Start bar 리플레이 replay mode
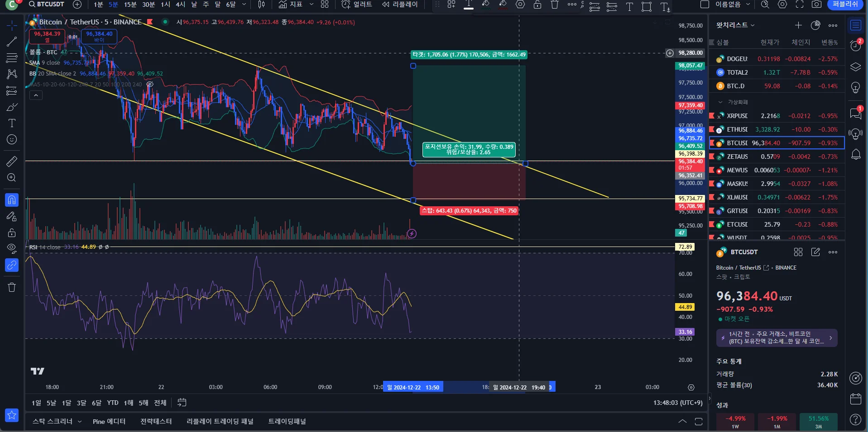Image resolution: width=868 pixels, height=432 pixels. click(x=400, y=5)
